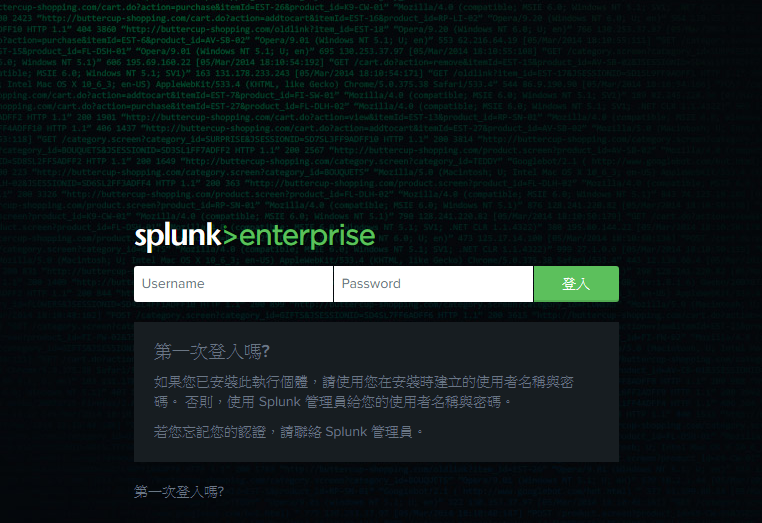762x523 pixels.
Task: Focus the Username input field
Action: click(x=233, y=284)
